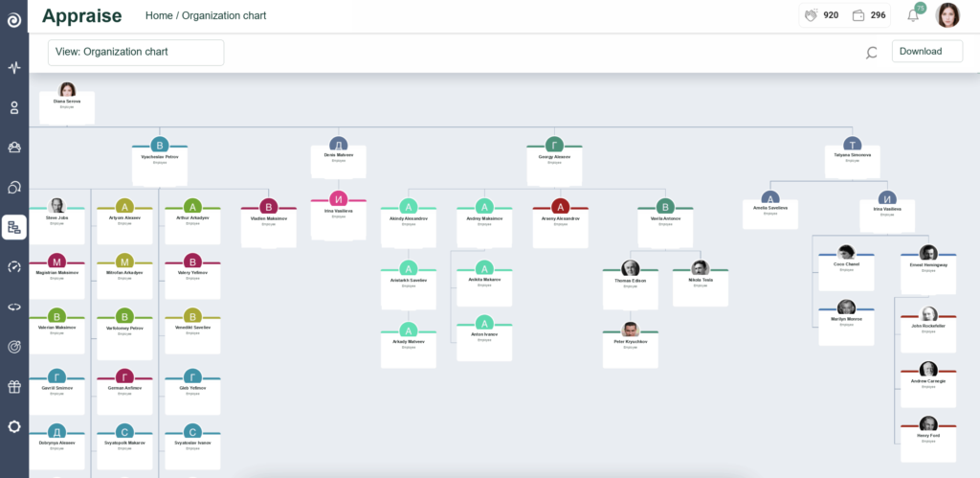Click the Appraise title text
Viewport: 980px width, 478px height.
tap(82, 15)
